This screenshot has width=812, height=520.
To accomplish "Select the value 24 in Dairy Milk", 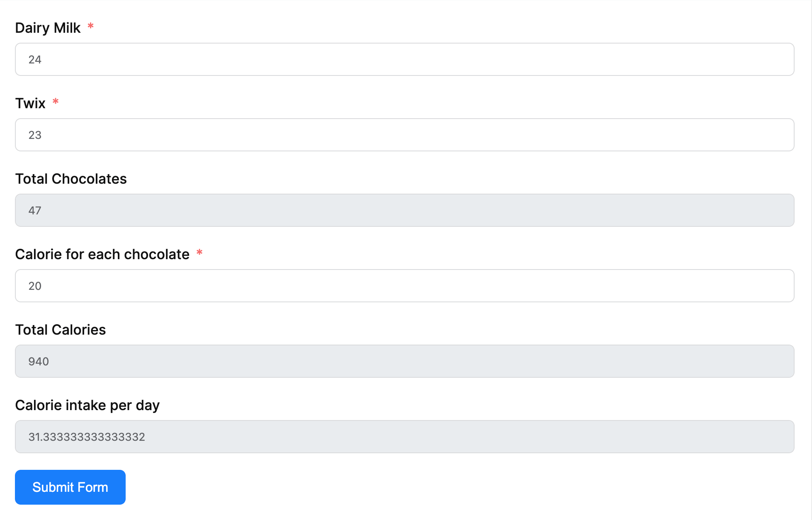I will coord(35,59).
